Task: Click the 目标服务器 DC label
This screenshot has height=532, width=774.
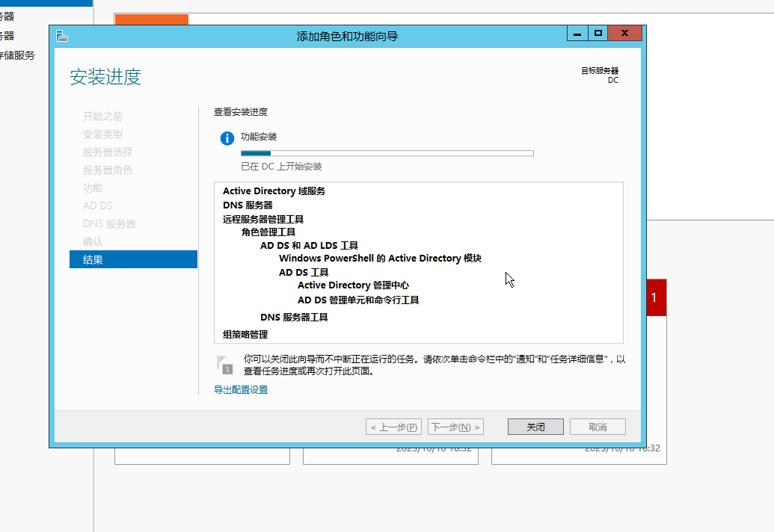Action: 600,75
